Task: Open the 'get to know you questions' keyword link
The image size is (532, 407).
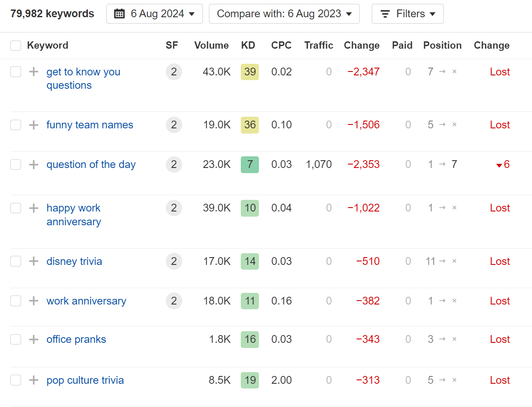Action: 83,71
